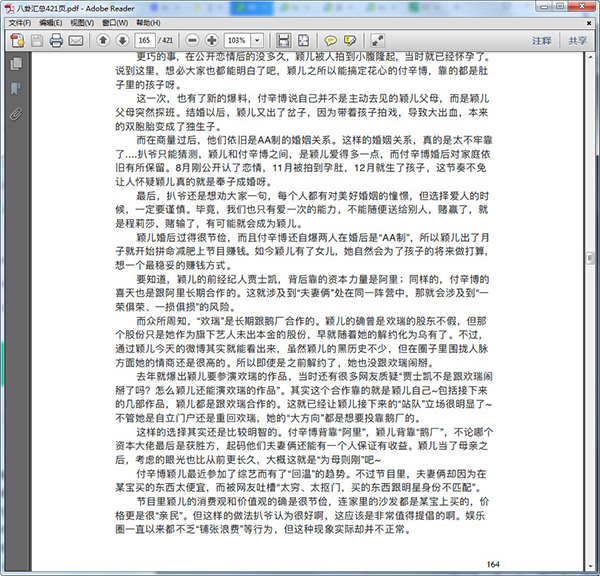The height and width of the screenshot is (576, 600).
Task: Open the 帮助(H) menu
Action: click(148, 23)
